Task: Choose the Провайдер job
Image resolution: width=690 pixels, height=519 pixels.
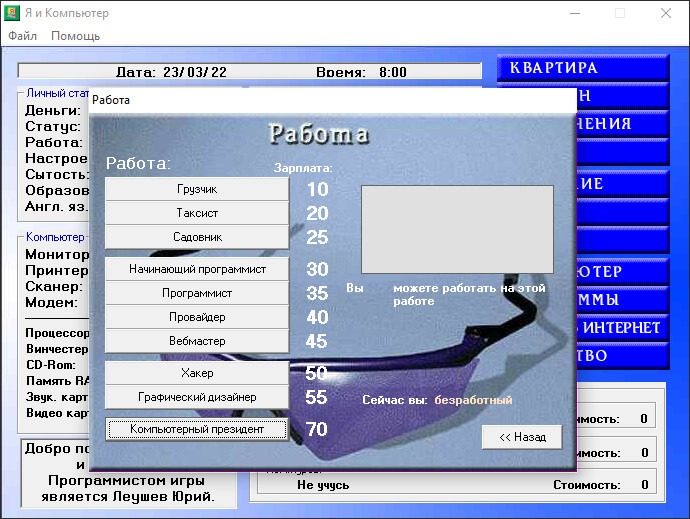Action: 197,317
